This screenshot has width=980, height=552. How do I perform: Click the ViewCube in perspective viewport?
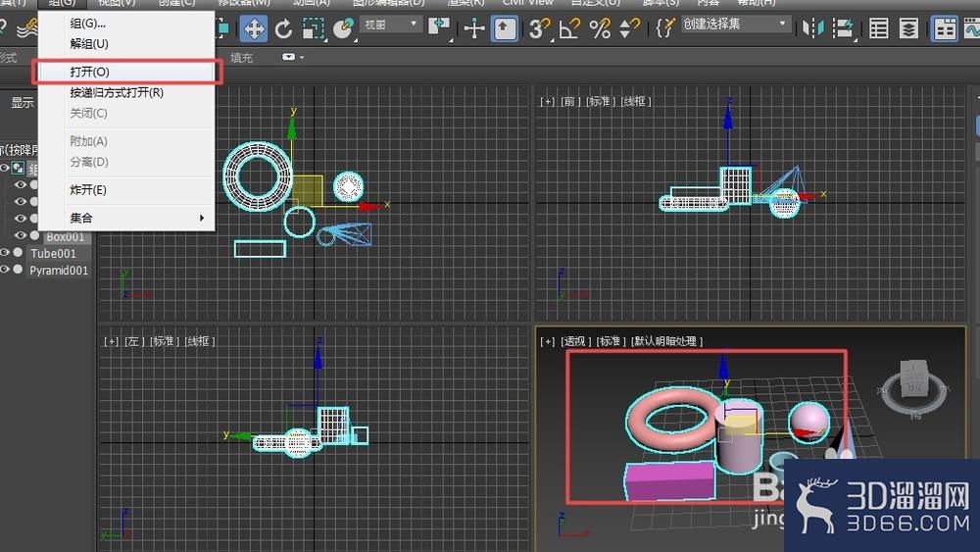pyautogui.click(x=915, y=386)
